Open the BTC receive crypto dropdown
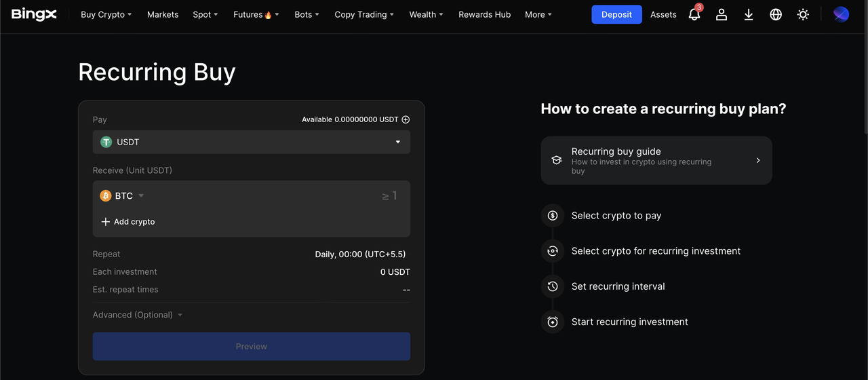This screenshot has height=380, width=868. click(123, 196)
